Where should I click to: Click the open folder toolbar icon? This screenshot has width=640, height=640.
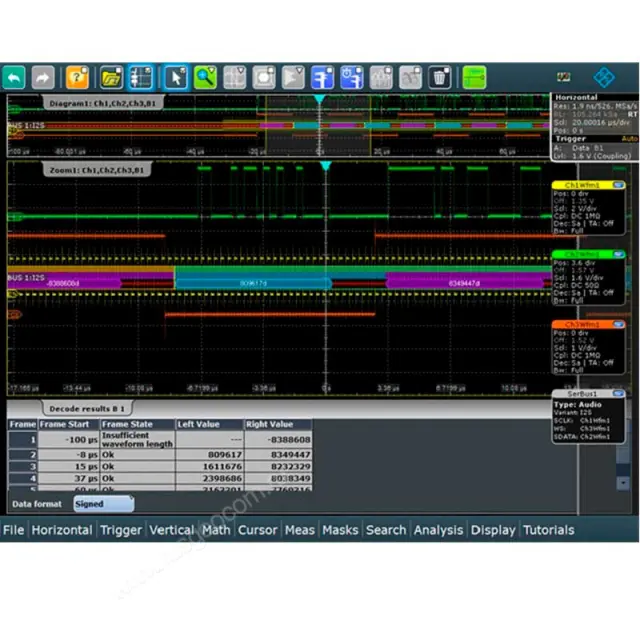coord(111,77)
